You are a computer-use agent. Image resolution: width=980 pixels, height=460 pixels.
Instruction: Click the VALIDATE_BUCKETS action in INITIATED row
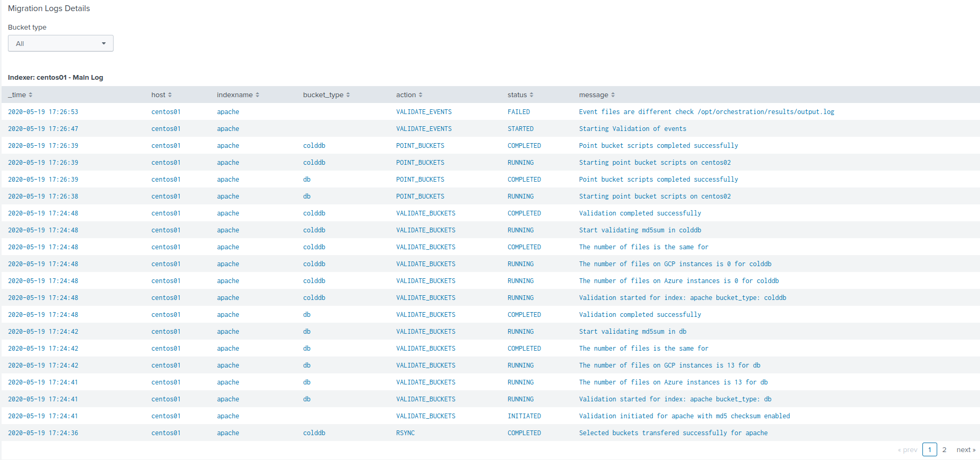[426, 416]
